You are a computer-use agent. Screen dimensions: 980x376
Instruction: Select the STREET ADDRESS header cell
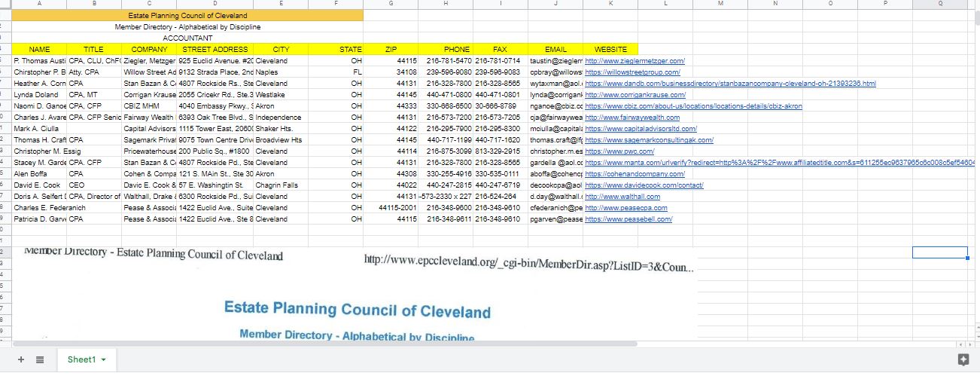[x=215, y=49]
